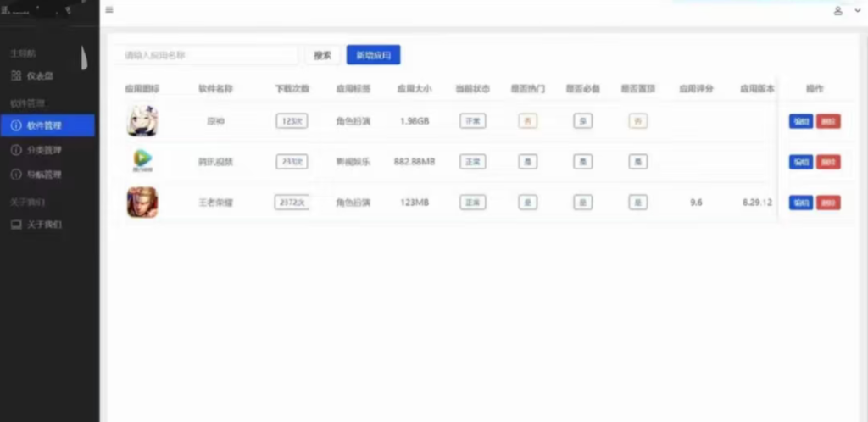Click the 原神 app icon thumbnail

pyautogui.click(x=142, y=121)
